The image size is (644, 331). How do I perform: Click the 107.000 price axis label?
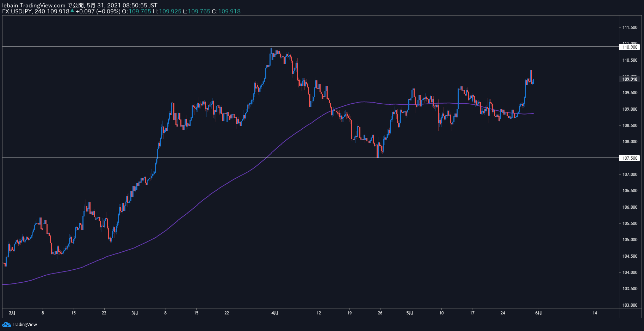(630, 174)
